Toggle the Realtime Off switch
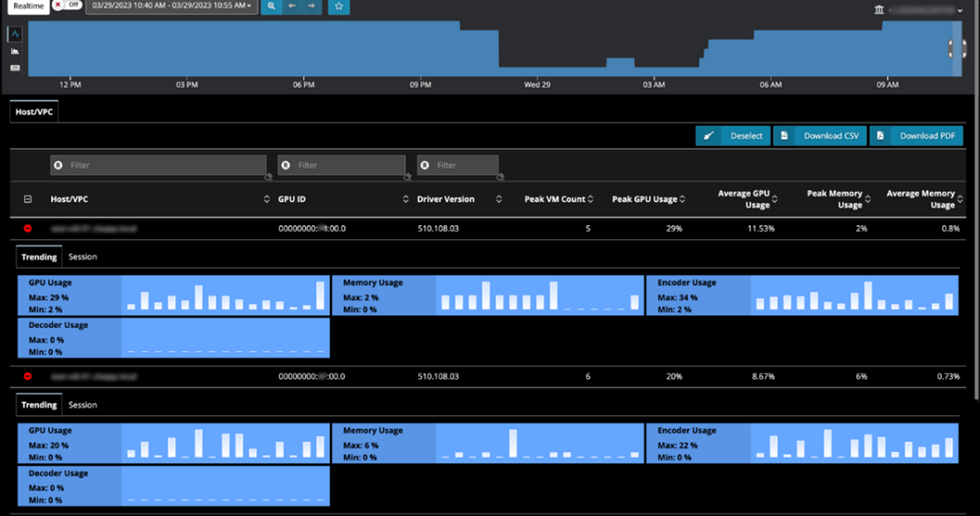This screenshot has height=516, width=980. click(67, 5)
